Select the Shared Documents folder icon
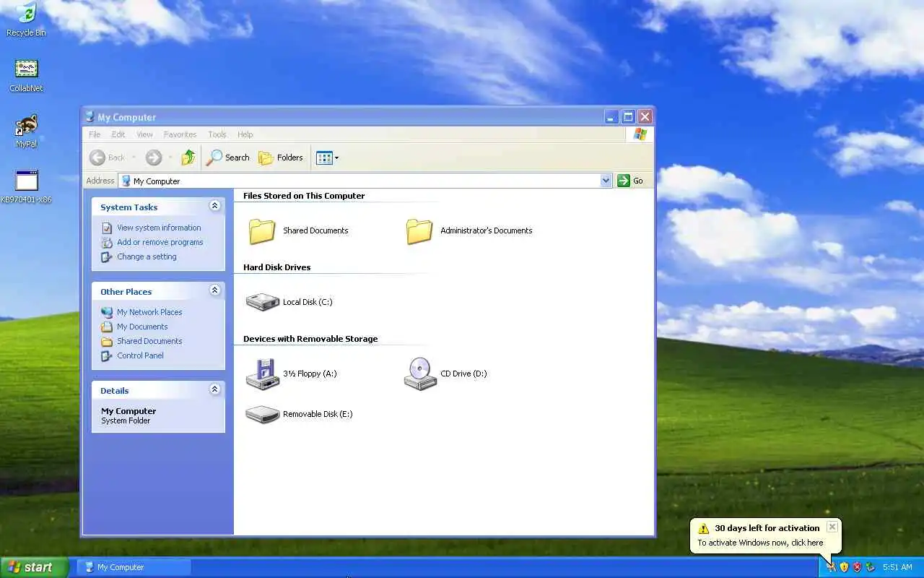 262,231
